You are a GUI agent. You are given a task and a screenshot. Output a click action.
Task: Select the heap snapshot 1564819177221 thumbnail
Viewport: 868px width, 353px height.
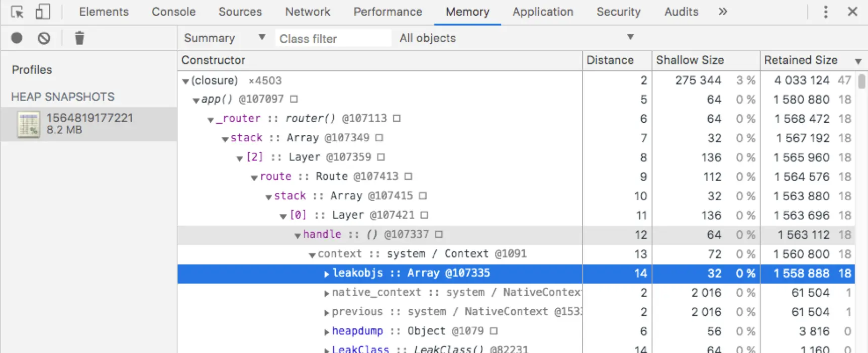(x=28, y=124)
